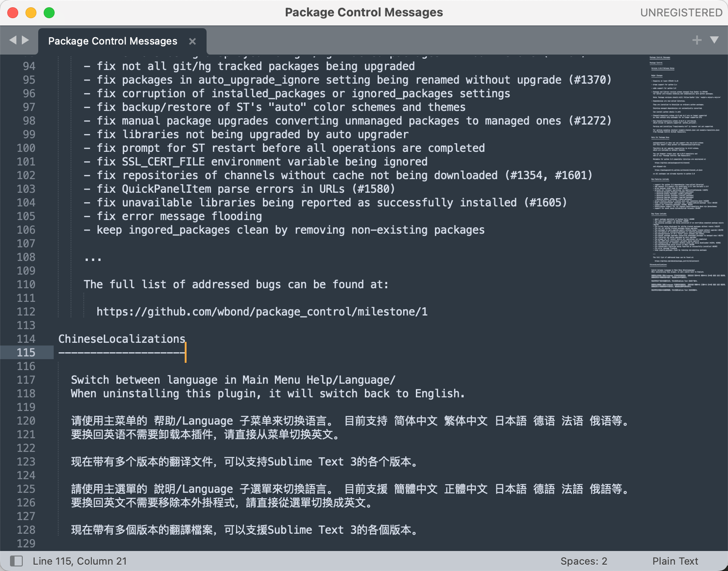This screenshot has width=728, height=571.
Task: Click the yellow minimize window button
Action: pos(31,13)
